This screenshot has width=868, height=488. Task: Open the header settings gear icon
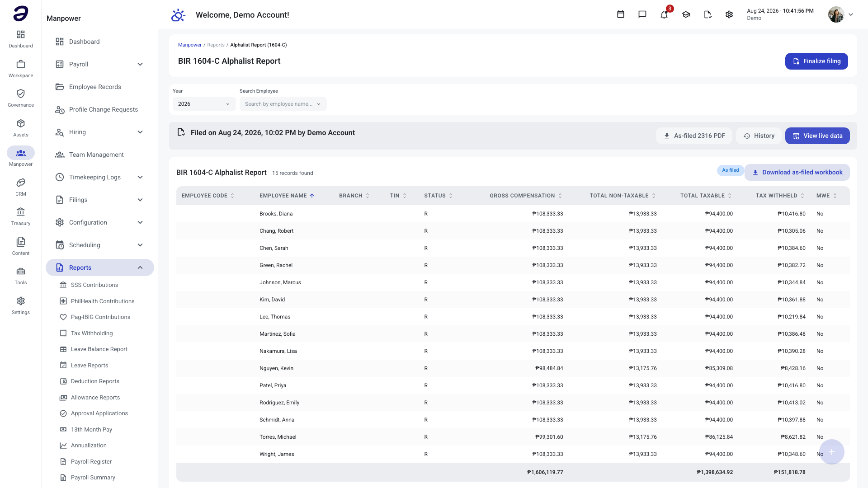[x=729, y=14]
